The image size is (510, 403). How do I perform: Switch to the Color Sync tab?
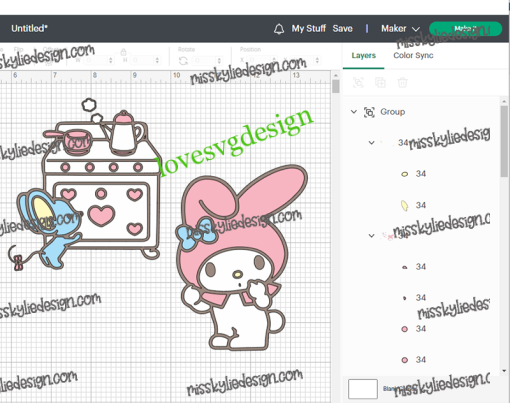click(413, 55)
